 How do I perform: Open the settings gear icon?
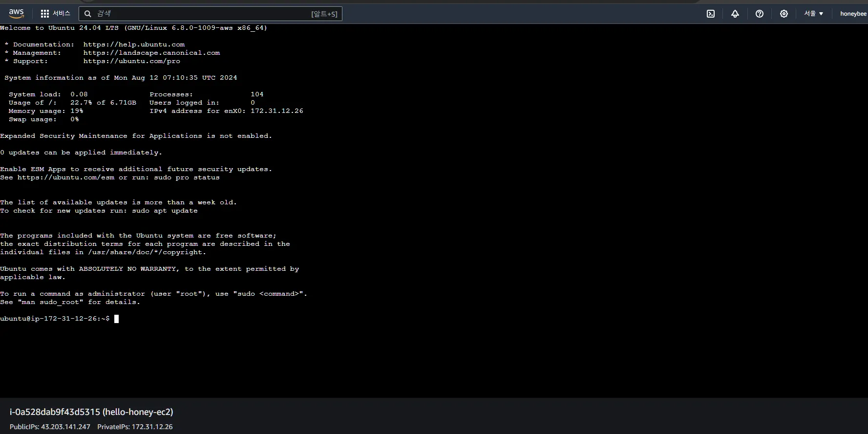(x=784, y=14)
